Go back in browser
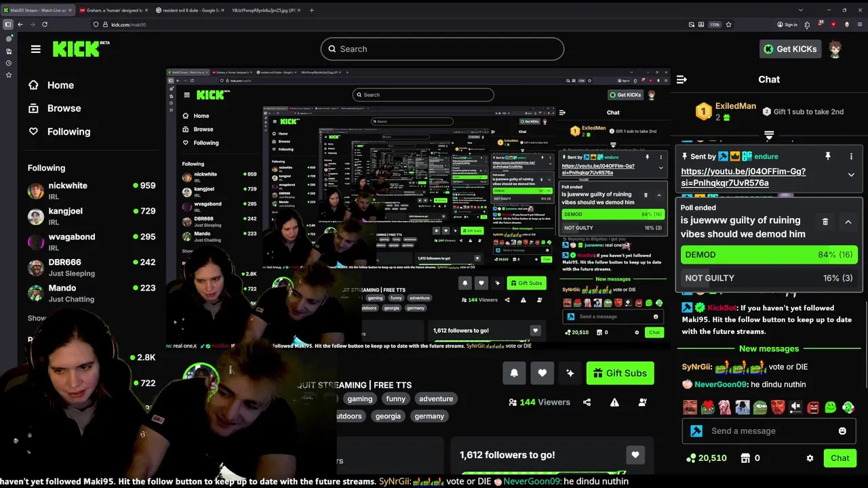Screen dimensions: 868x488 point(20,24)
